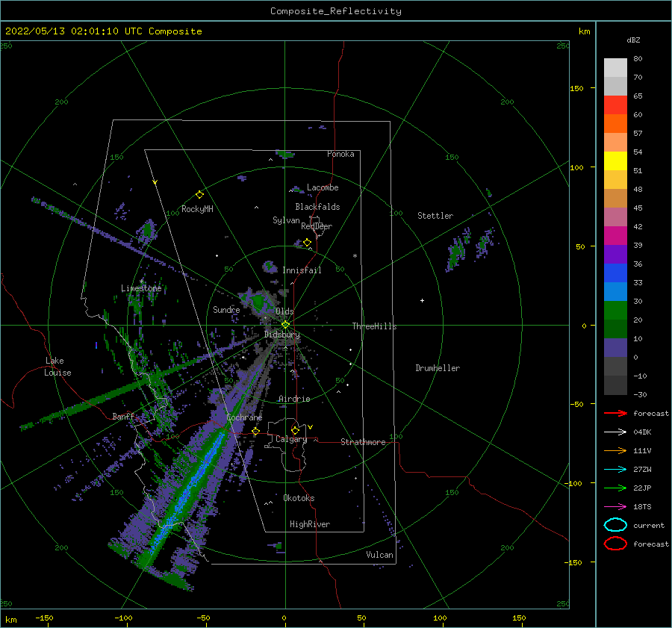This screenshot has height=628, width=672.
Task: Click the Sylvan label
Action: click(x=286, y=221)
